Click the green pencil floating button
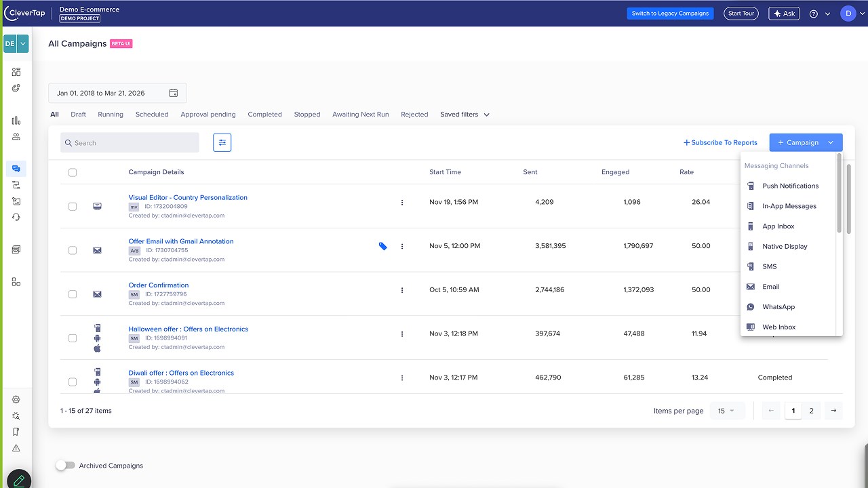This screenshot has height=488, width=868. tap(19, 480)
